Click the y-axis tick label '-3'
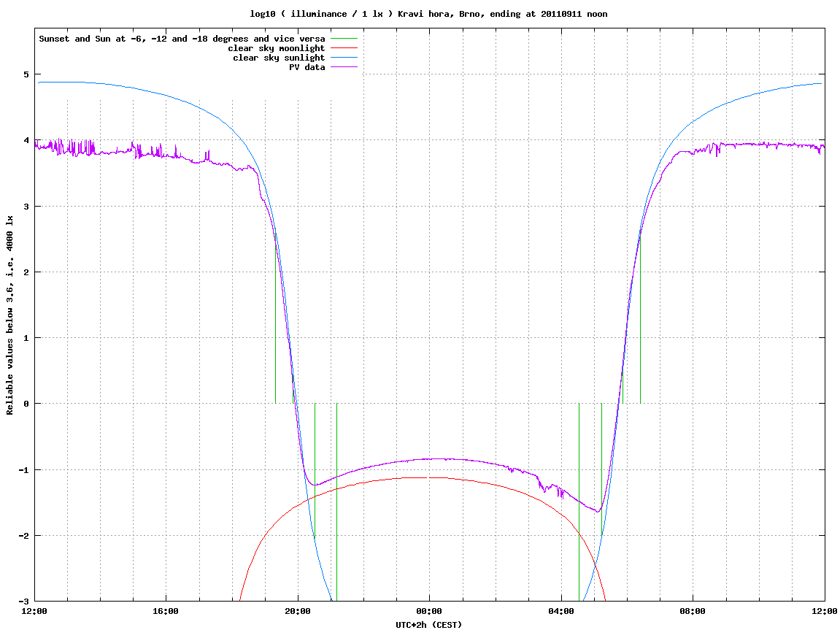Screen dimensions: 840x630 (24, 601)
